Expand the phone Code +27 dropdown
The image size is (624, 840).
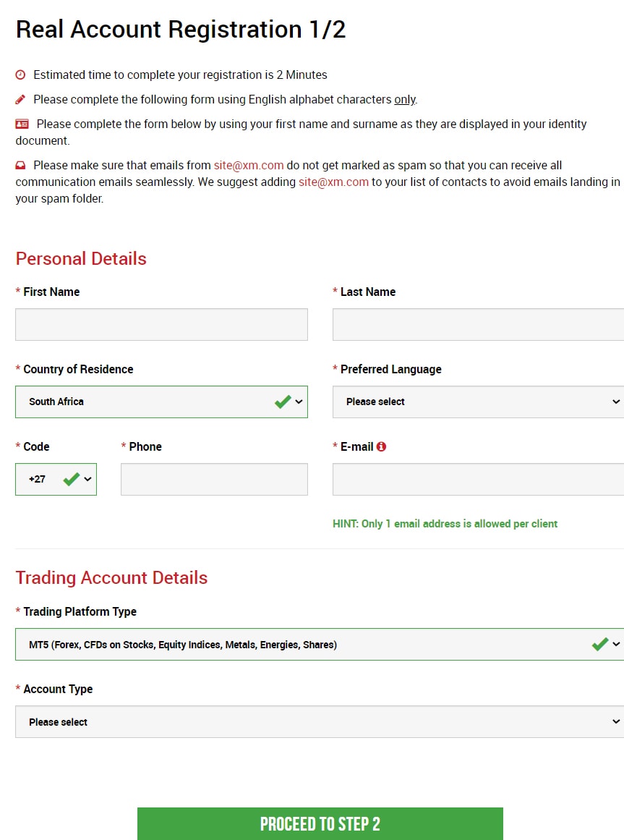pos(56,479)
